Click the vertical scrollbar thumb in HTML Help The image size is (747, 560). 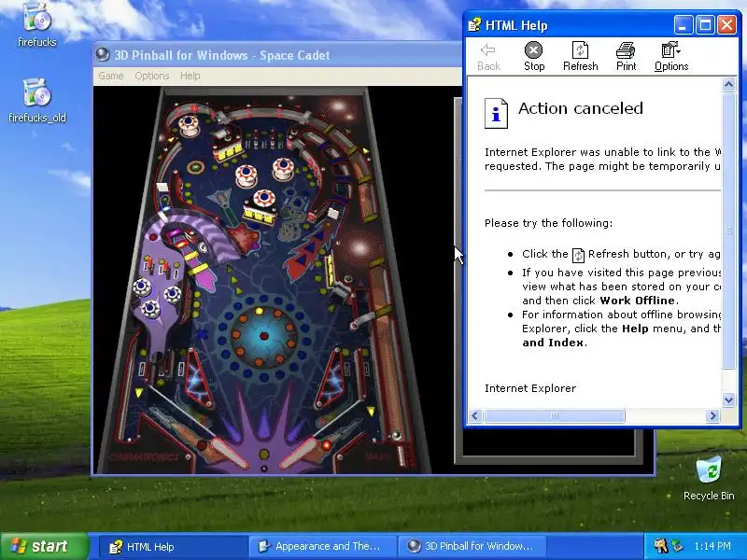tap(728, 231)
